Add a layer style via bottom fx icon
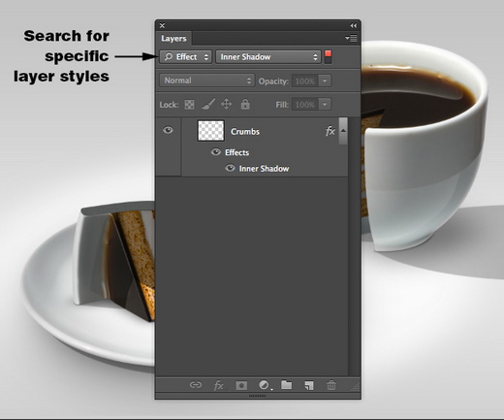This screenshot has width=504, height=420. pos(219,385)
